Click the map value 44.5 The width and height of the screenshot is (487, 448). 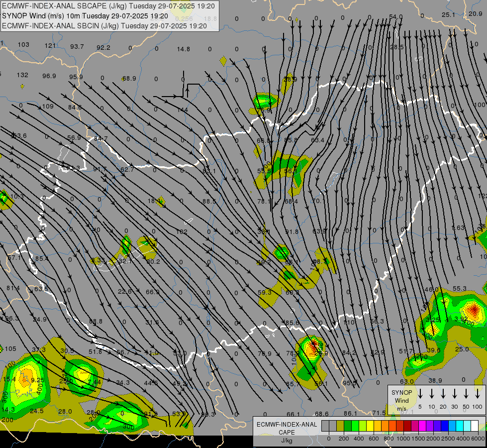(x=151, y=383)
